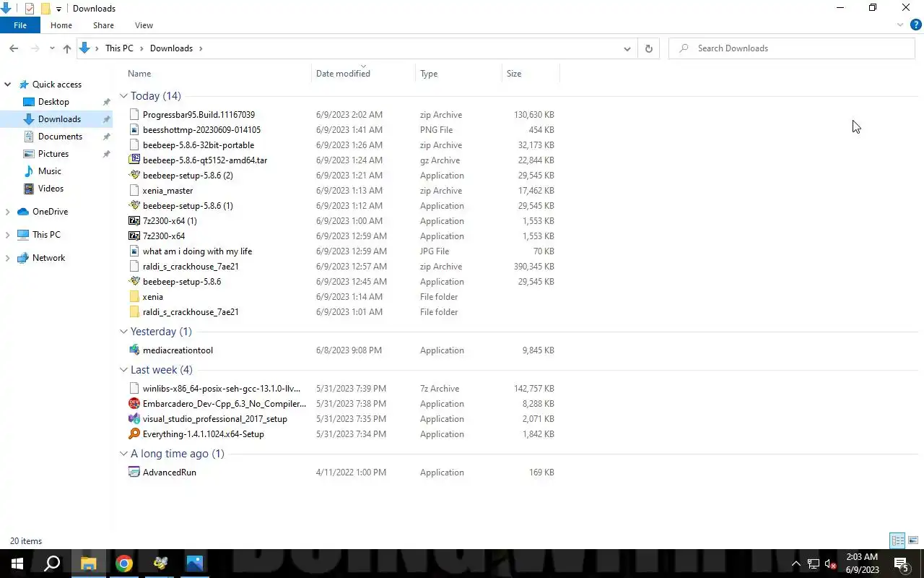
Task: Expand the ribbon with the chevron
Action: (900, 25)
